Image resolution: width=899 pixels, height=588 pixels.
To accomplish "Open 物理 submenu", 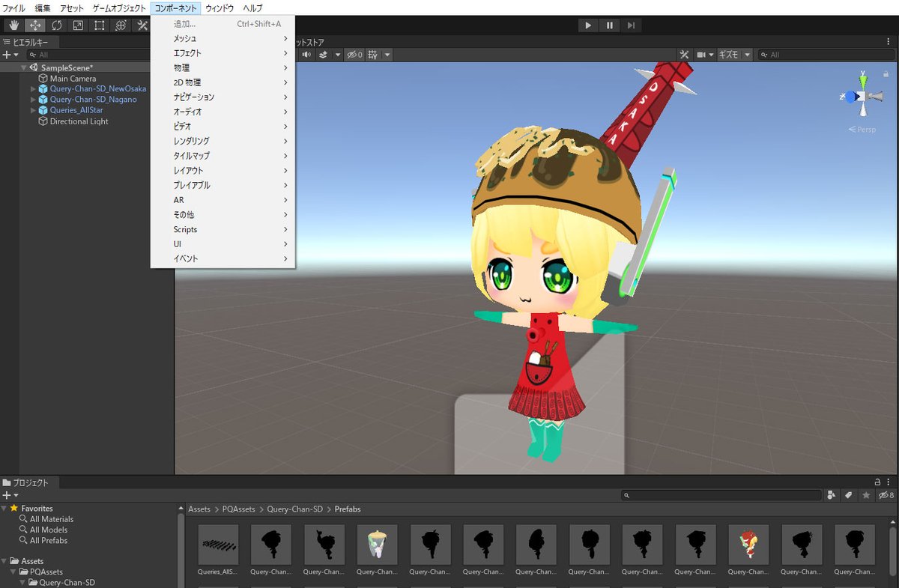I will (x=223, y=67).
